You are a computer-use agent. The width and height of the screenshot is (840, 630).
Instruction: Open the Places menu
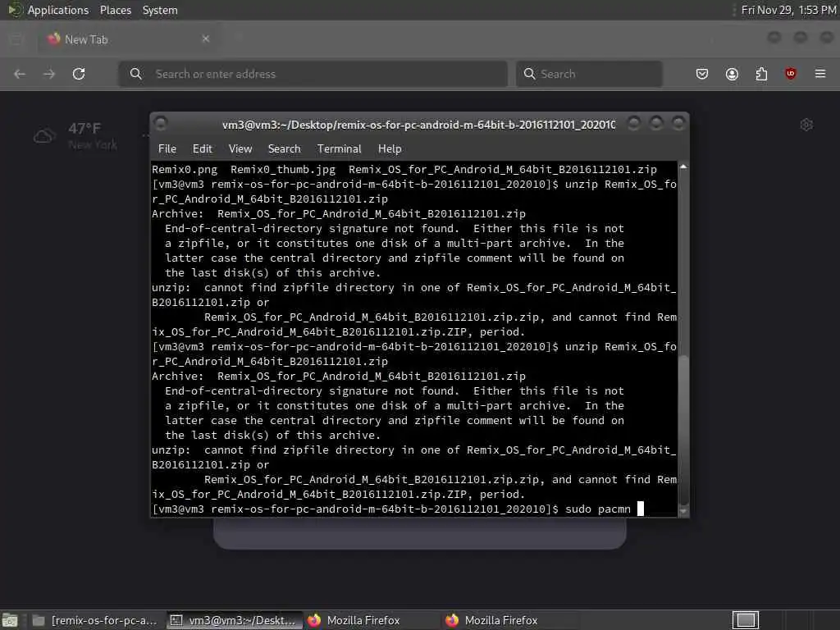click(115, 10)
